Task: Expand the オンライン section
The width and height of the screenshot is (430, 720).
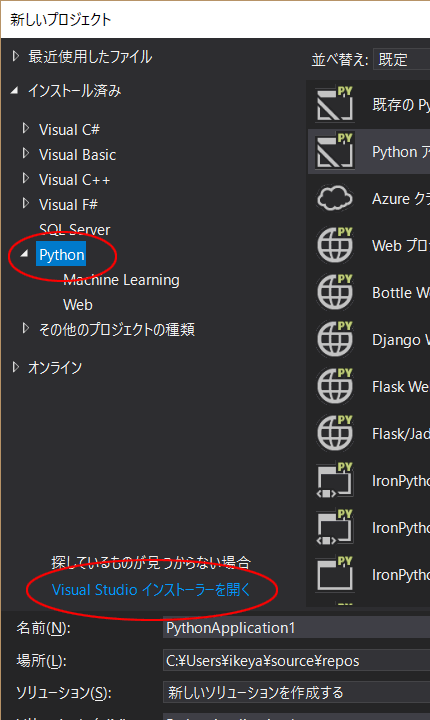Action: click(16, 367)
